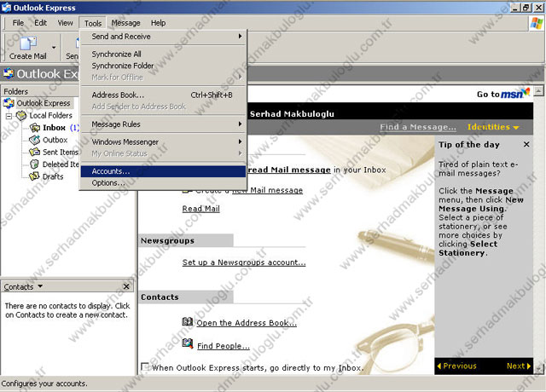Open the Identities dropdown
546x392 pixels.
pyautogui.click(x=493, y=127)
